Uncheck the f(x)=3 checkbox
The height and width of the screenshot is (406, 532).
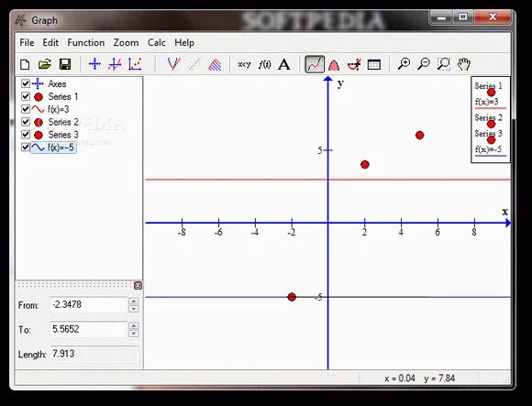click(x=26, y=109)
